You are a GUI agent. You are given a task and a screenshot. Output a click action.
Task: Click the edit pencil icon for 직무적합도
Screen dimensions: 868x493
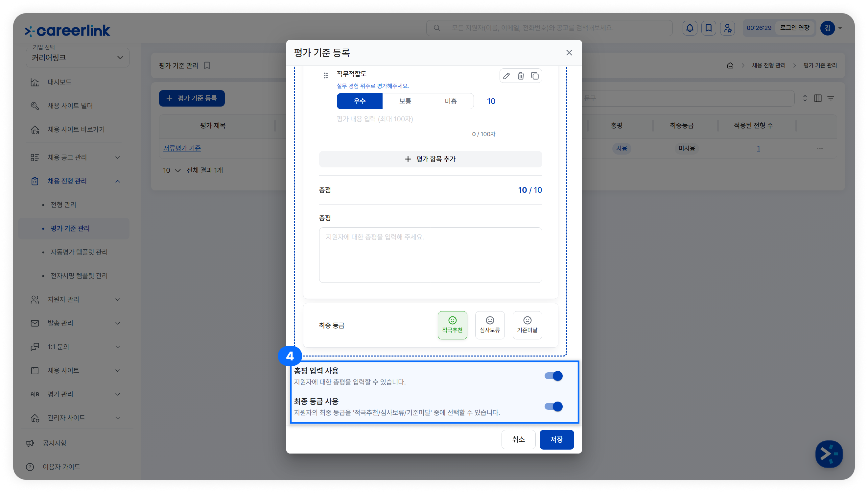pos(506,76)
